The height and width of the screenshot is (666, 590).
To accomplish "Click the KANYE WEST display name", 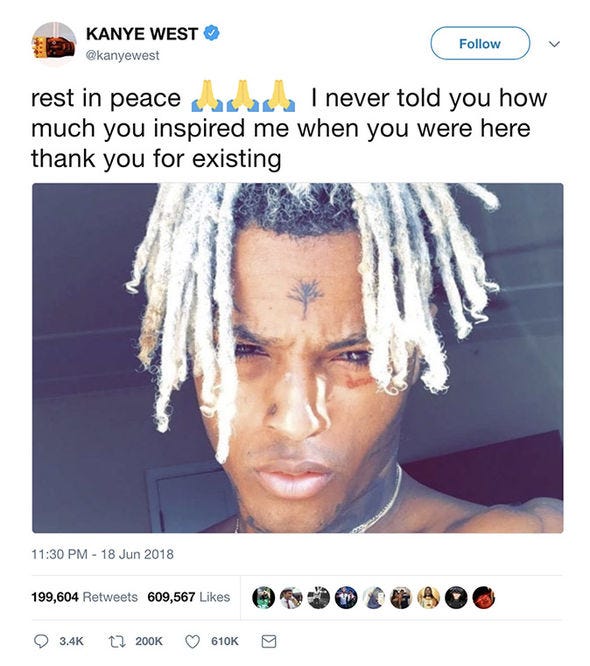I will (x=142, y=34).
